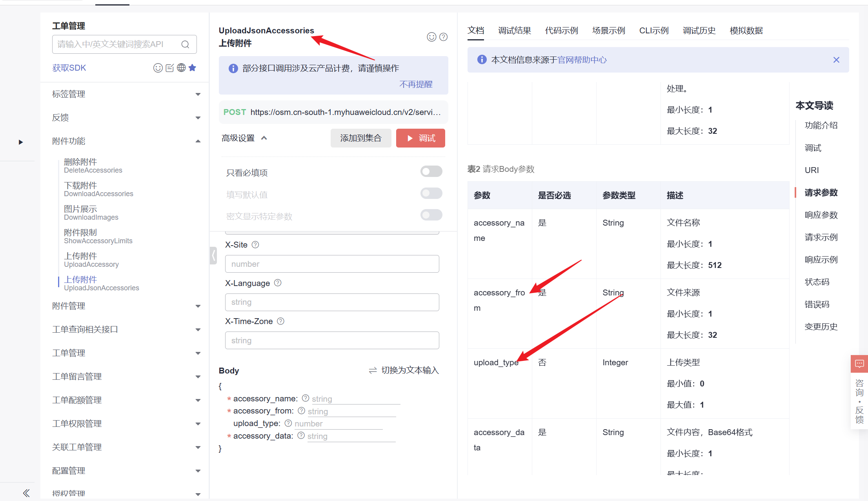Click the 不再提醒 link
The width and height of the screenshot is (868, 501).
point(416,84)
